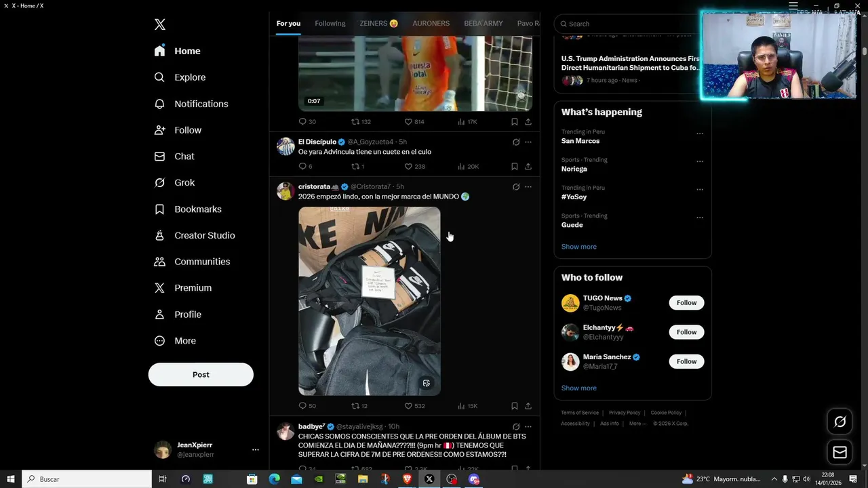Open options for #YoSoy trend
Screen dimensions: 868x488
[x=700, y=190]
